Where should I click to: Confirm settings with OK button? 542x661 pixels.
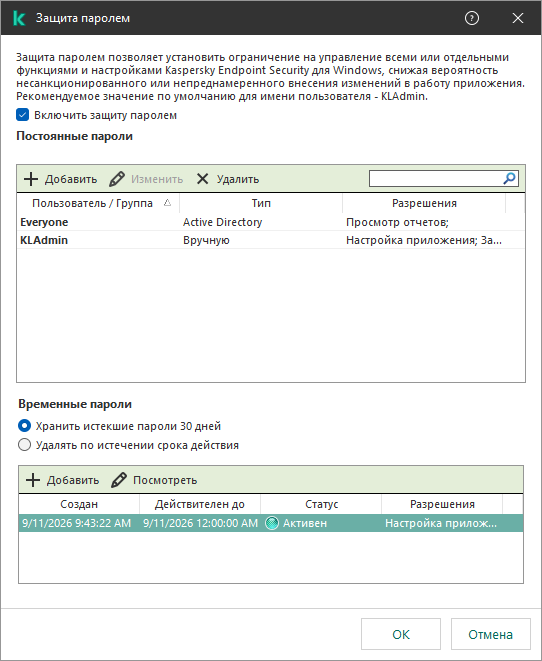pyautogui.click(x=401, y=634)
